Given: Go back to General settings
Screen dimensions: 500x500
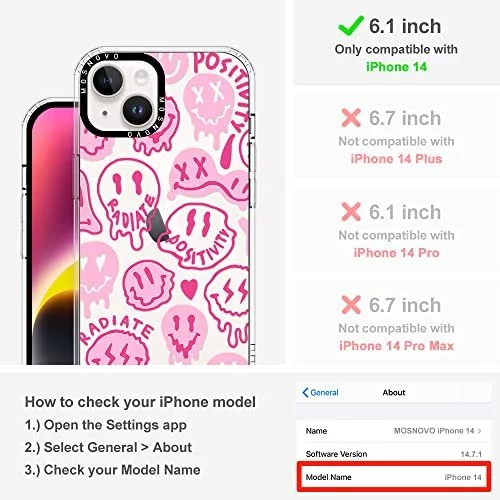Looking at the screenshot, I should point(320,392).
